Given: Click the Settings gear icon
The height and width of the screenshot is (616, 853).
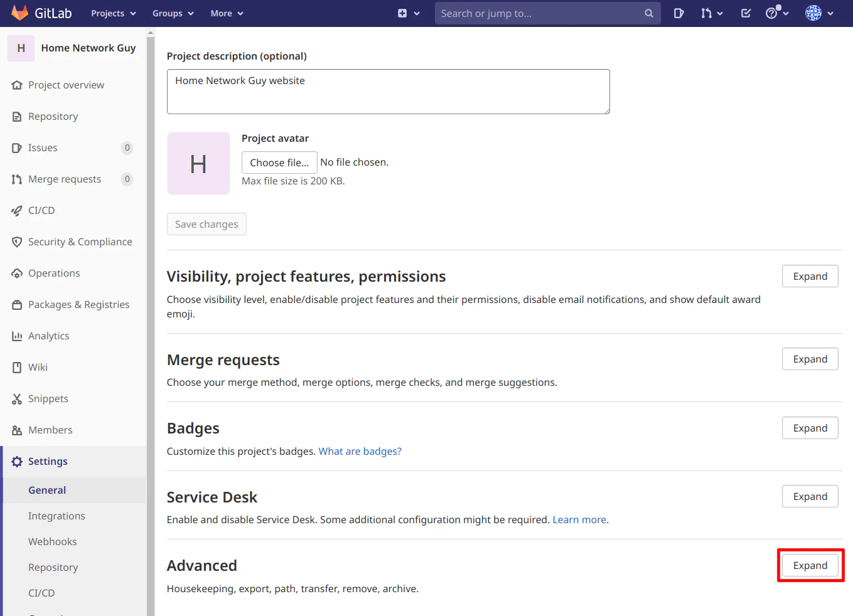Looking at the screenshot, I should pos(17,462).
